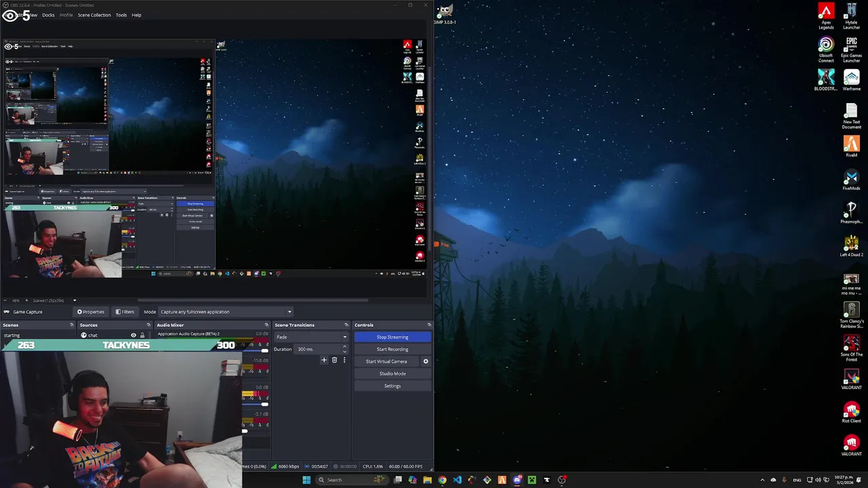Launch Riot Client from desktop
The width and height of the screenshot is (868, 488).
click(x=852, y=412)
